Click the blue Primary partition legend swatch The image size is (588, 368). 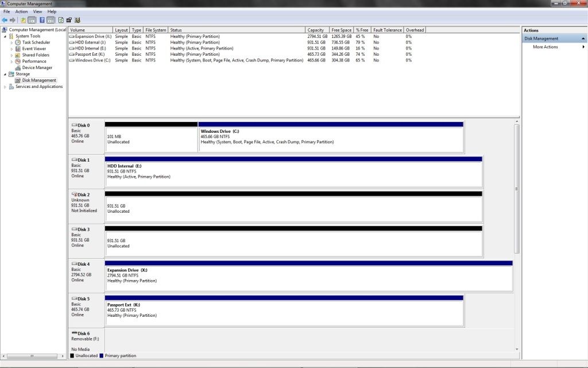click(101, 355)
